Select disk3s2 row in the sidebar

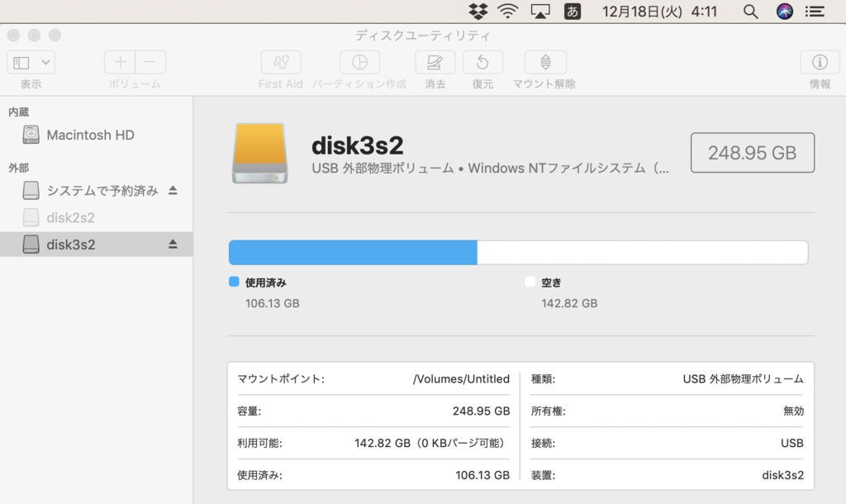tap(96, 245)
